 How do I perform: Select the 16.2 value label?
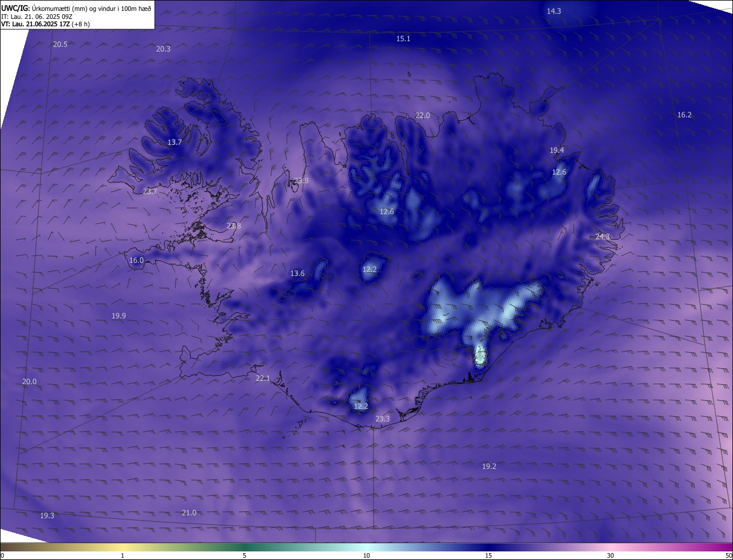tap(684, 115)
